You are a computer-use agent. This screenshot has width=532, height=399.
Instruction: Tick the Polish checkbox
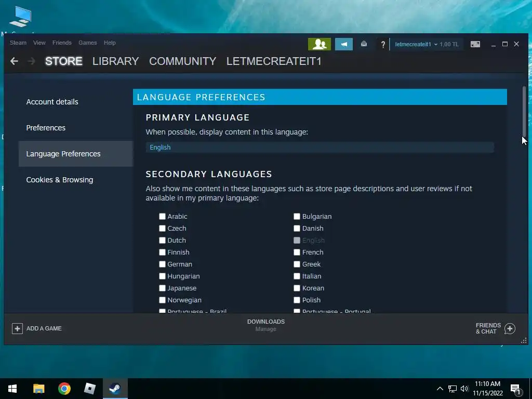[297, 300]
